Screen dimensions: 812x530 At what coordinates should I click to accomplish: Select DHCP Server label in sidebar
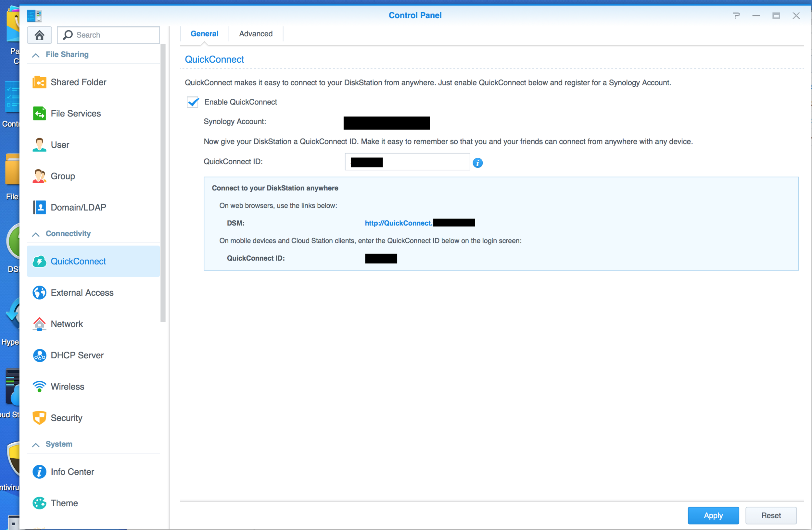(x=77, y=355)
